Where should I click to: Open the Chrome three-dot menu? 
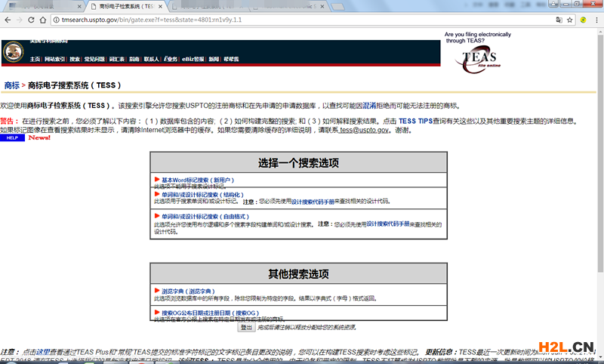[x=596, y=20]
